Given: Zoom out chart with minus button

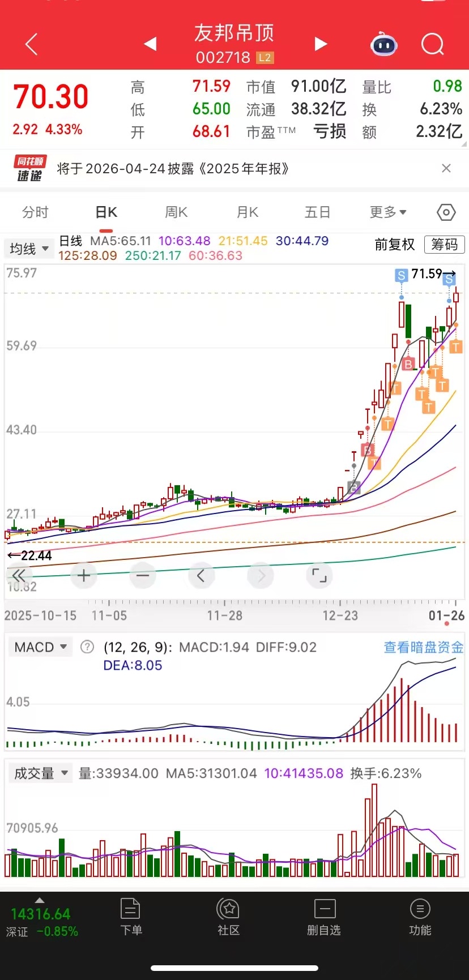Looking at the screenshot, I should (143, 576).
